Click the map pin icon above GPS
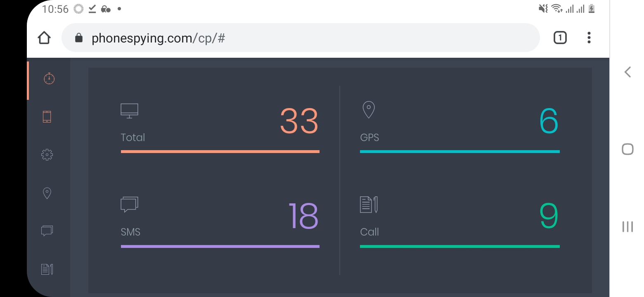The image size is (644, 297). click(x=368, y=110)
